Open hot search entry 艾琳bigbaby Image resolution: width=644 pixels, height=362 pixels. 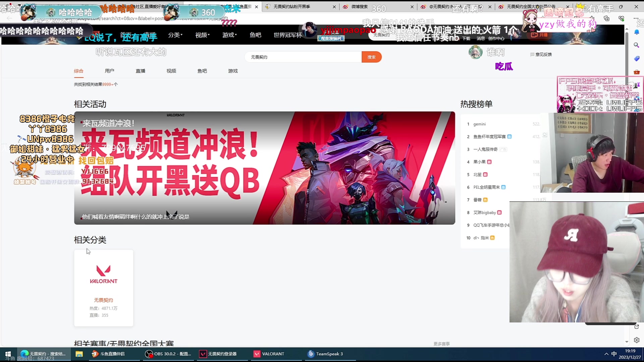(x=484, y=213)
